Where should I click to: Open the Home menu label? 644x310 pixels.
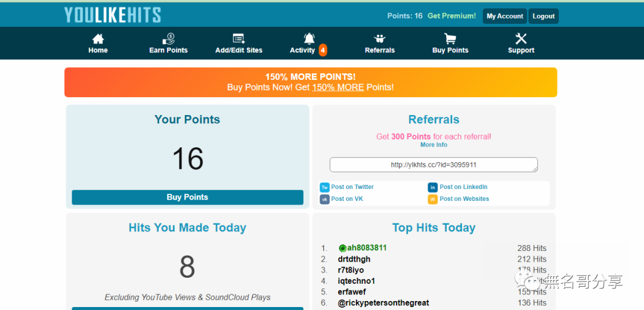point(98,50)
